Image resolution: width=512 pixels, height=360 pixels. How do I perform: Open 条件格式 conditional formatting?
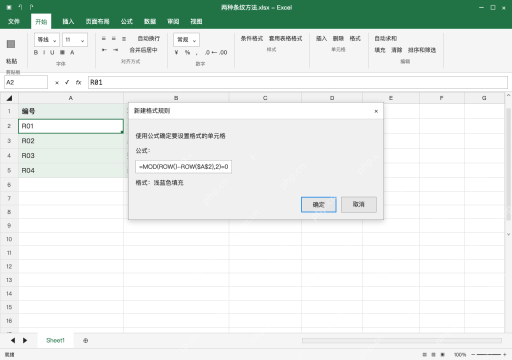pyautogui.click(x=252, y=39)
